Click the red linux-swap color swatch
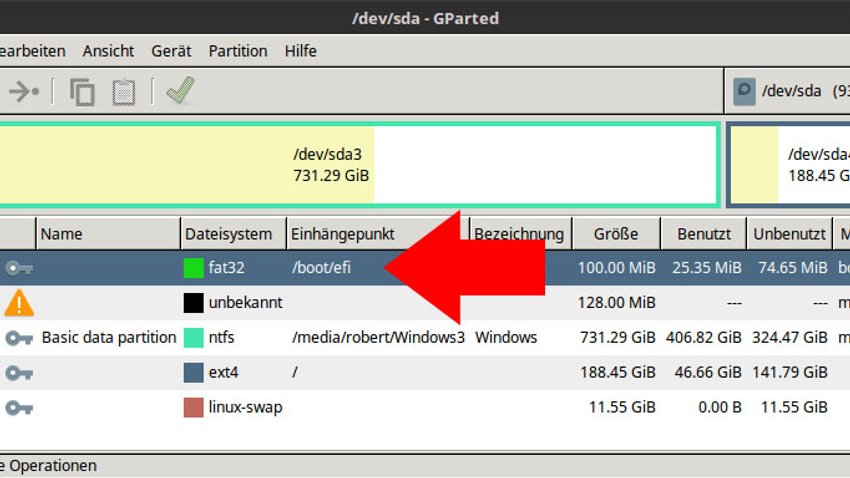 coord(194,408)
